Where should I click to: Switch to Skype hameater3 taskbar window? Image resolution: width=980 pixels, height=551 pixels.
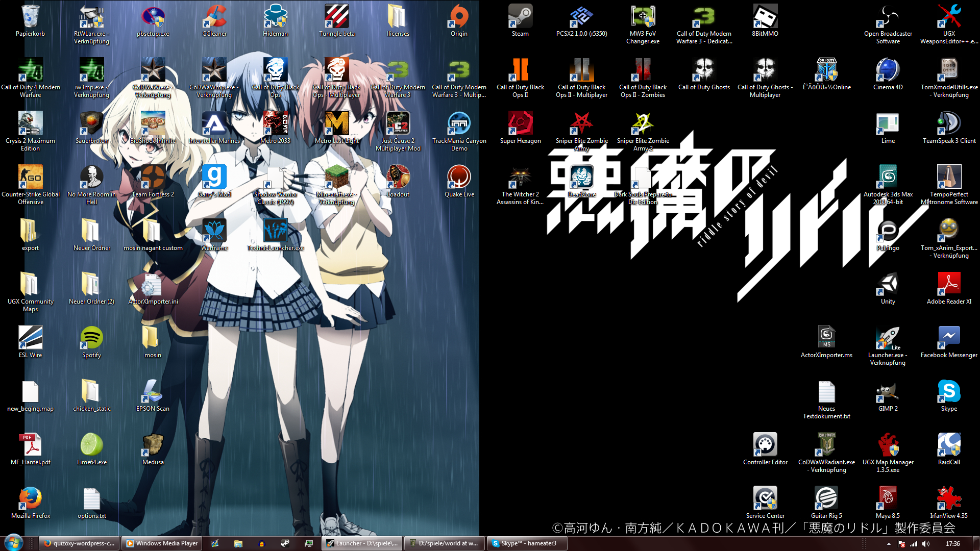click(x=527, y=543)
